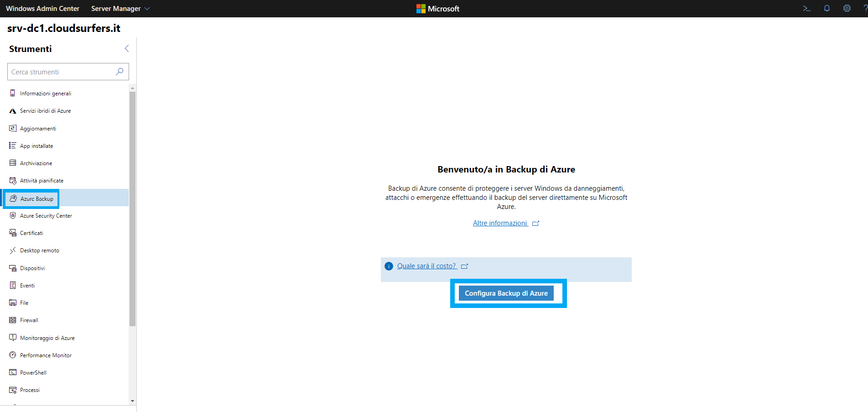The image size is (868, 412).
Task: Click the Processi icon
Action: coord(13,390)
